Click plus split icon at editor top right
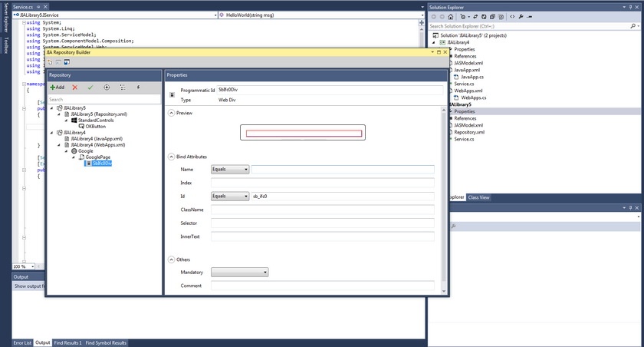This screenshot has width=644, height=347. pyautogui.click(x=422, y=23)
